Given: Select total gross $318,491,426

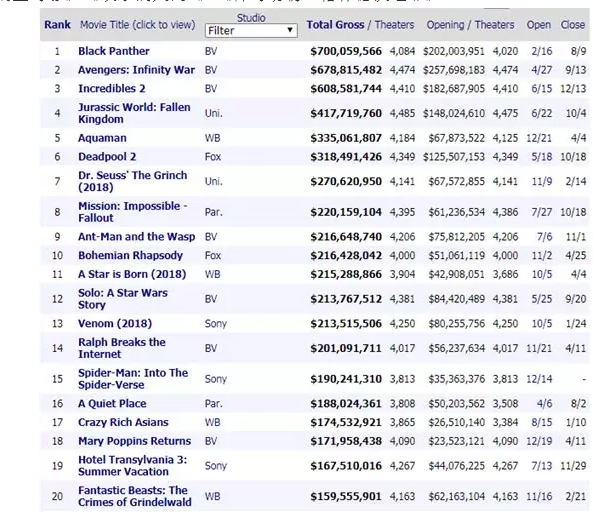Looking at the screenshot, I should 346,157.
